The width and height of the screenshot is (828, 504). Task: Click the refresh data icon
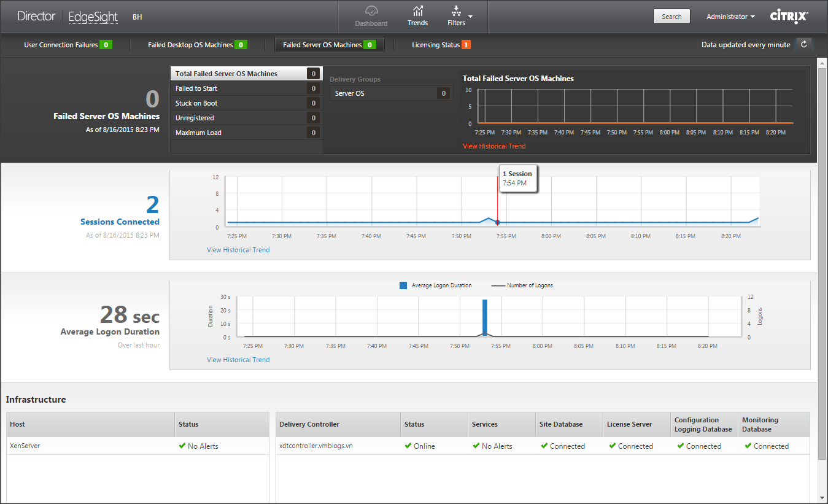[x=803, y=44]
